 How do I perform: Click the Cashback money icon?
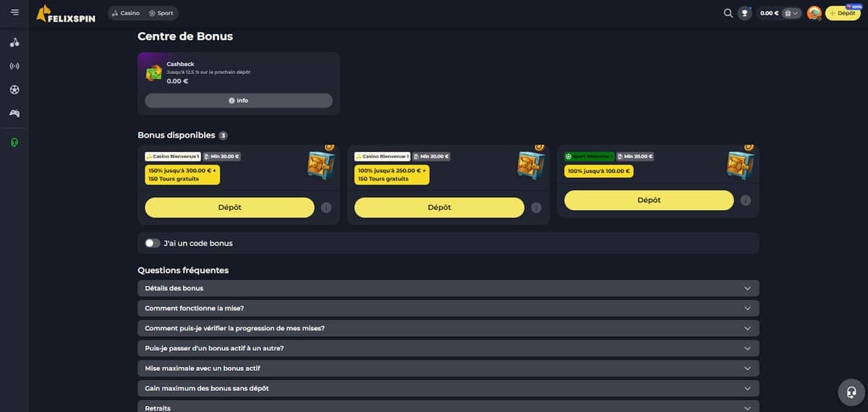[x=154, y=72]
